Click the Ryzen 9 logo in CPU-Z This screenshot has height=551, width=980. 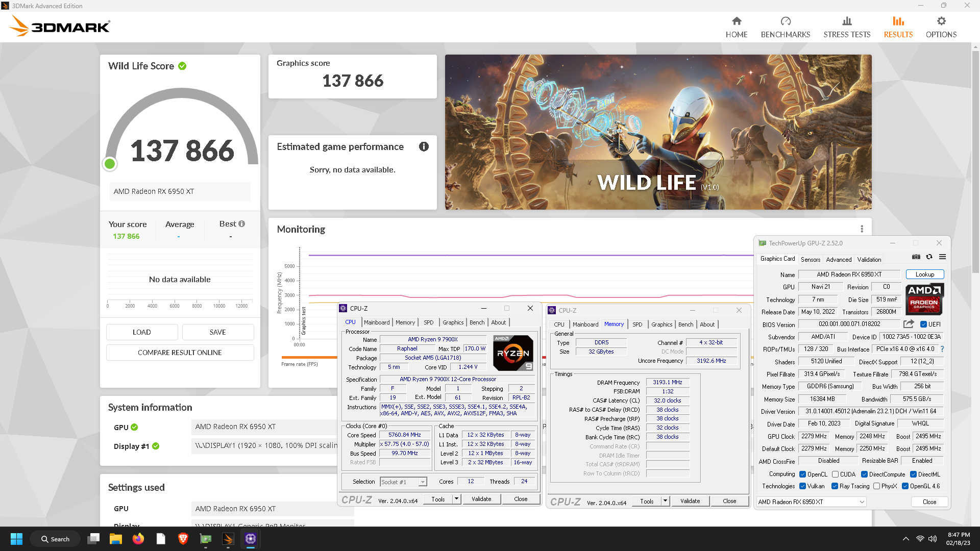[513, 353]
